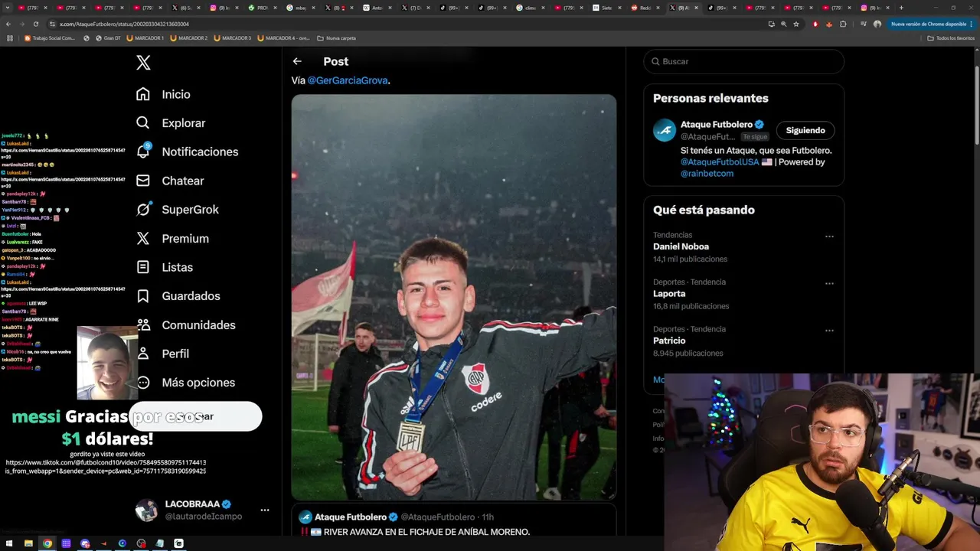Click the zoom magnifier icon in address bar

click(783, 24)
